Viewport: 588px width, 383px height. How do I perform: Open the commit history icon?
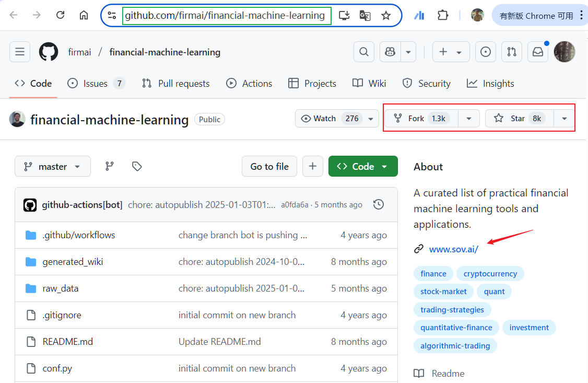(x=378, y=204)
